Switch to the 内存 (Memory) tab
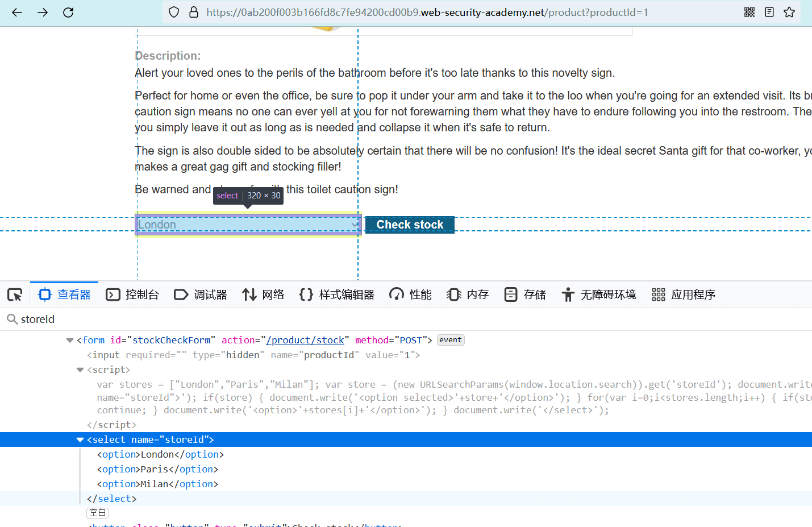 tap(468, 294)
